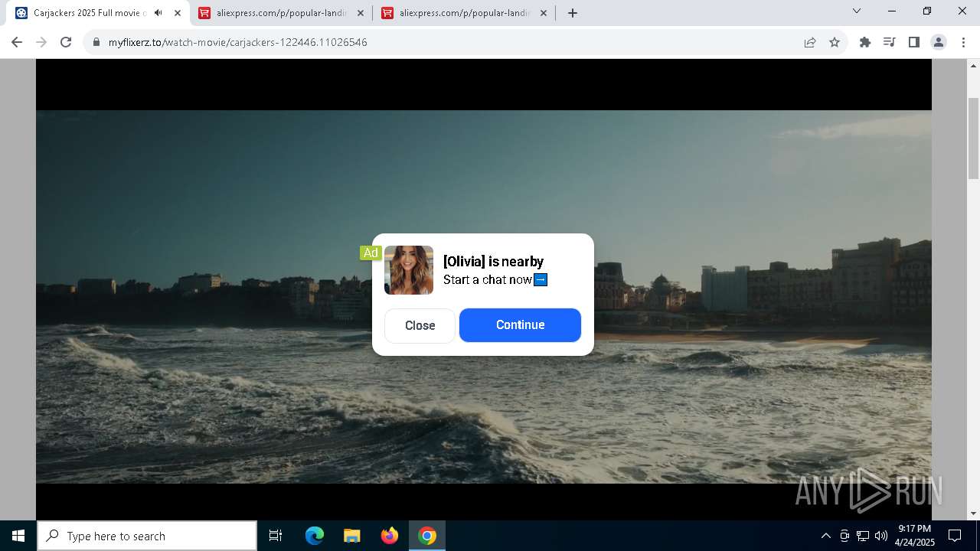Open Chrome three-dot menu
The height and width of the screenshot is (551, 980).
[x=963, y=42]
